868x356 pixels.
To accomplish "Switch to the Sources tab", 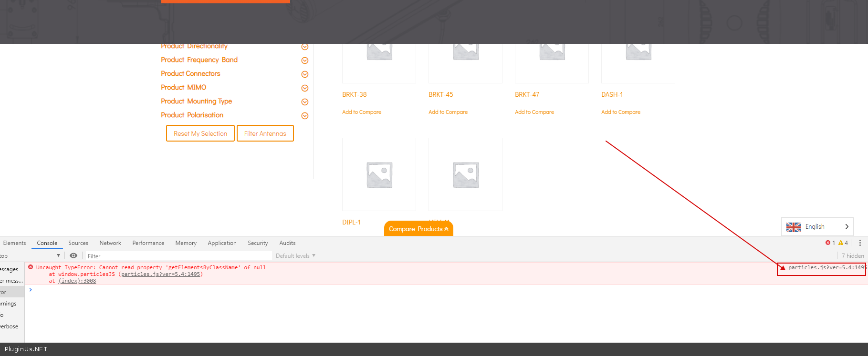I will pyautogui.click(x=78, y=243).
